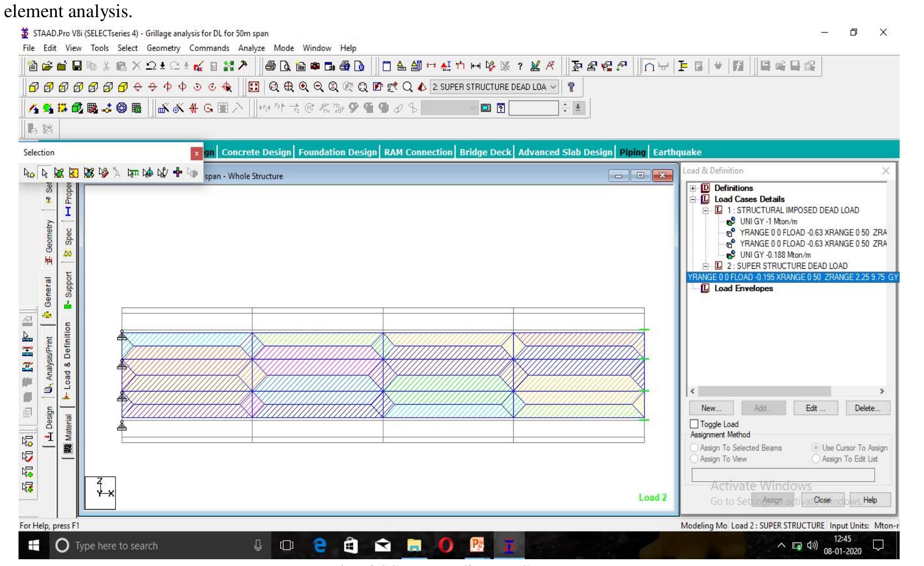Image resolution: width=924 pixels, height=566 pixels.
Task: Open Print Preview from the toolbar
Action: 285,66
